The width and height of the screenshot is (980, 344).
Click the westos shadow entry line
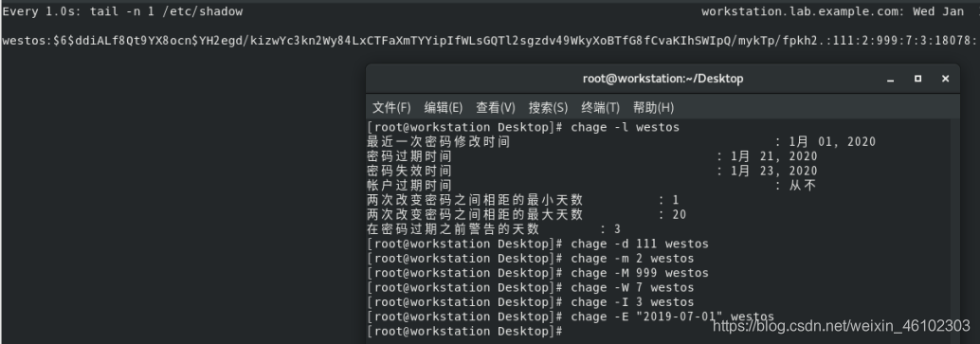click(490, 41)
